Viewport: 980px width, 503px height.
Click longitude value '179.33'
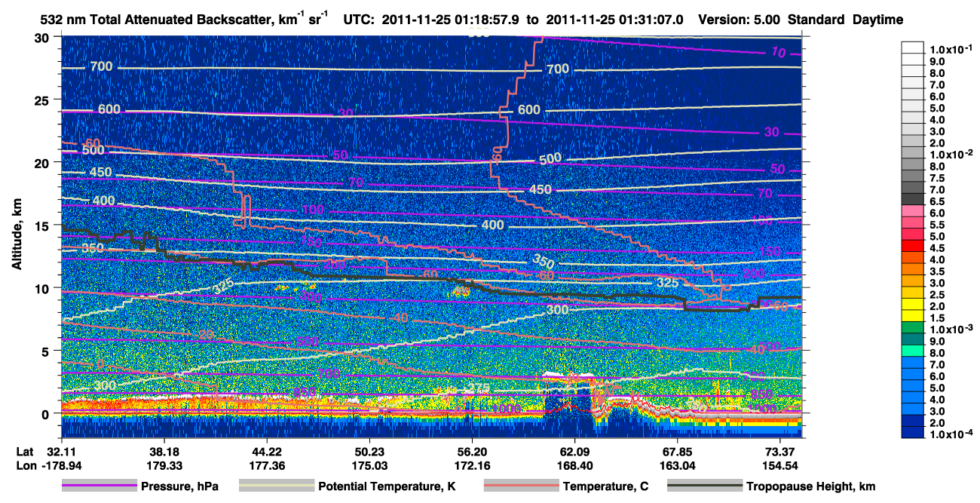tap(164, 465)
